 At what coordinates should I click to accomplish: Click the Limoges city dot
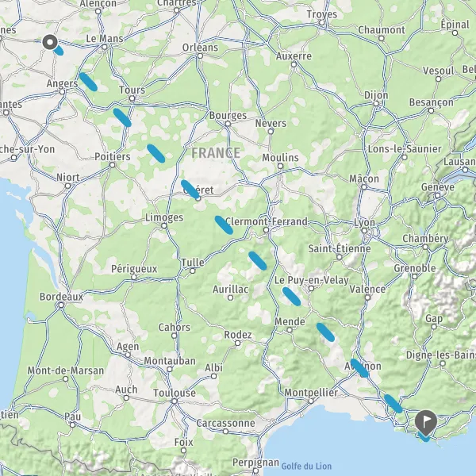tap(164, 225)
